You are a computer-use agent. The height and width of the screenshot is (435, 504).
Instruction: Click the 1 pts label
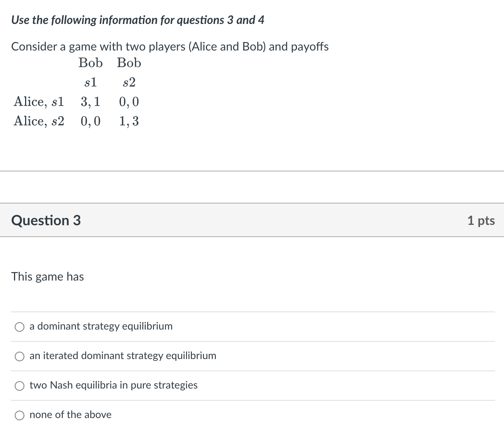(481, 220)
